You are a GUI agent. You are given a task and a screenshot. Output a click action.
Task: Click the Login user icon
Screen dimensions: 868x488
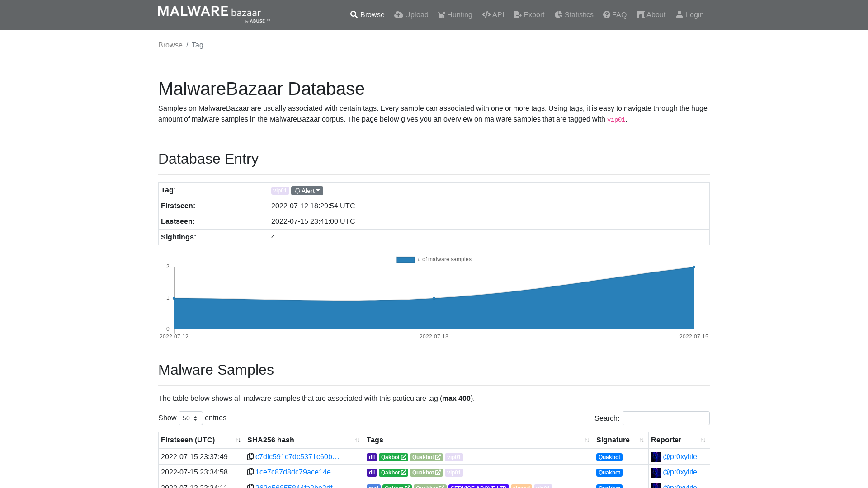pos(679,15)
